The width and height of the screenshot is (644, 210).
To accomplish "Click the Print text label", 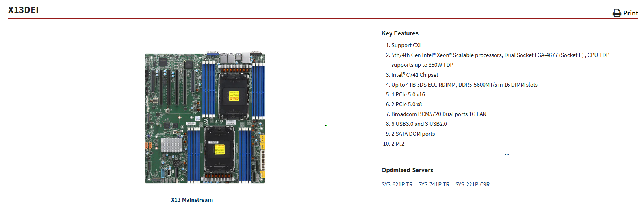I will [x=630, y=13].
